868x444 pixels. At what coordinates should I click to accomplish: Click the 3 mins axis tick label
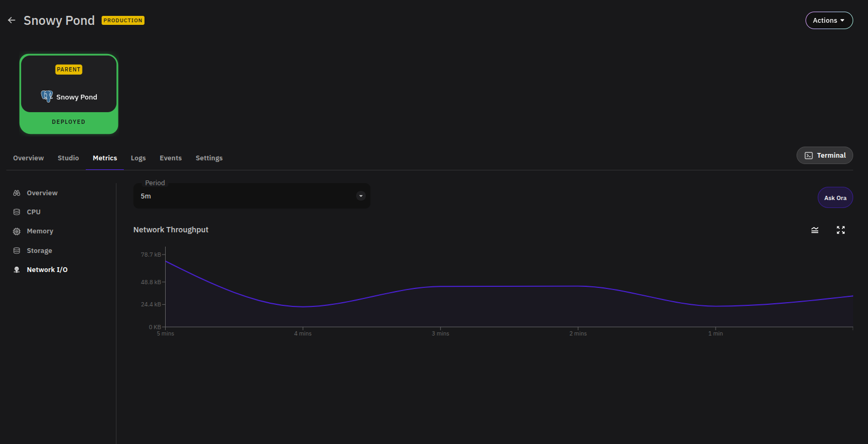[x=440, y=333]
